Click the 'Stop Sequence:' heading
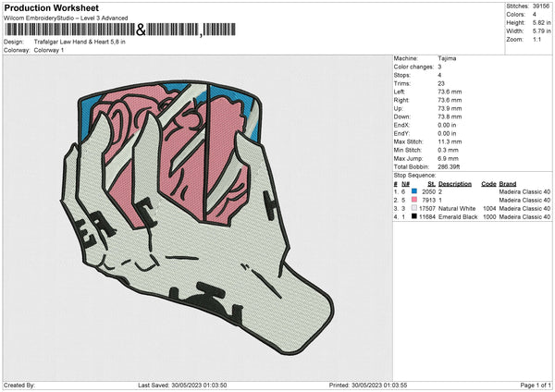The image size is (555, 392). (414, 176)
